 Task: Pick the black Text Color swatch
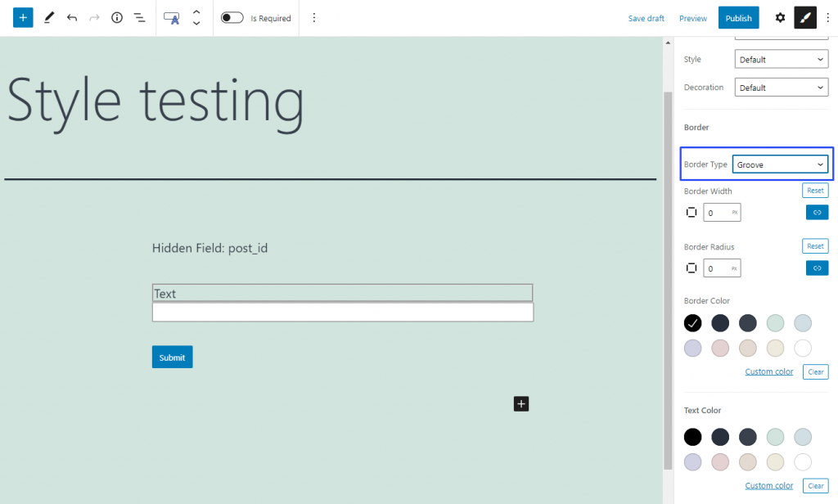click(692, 437)
